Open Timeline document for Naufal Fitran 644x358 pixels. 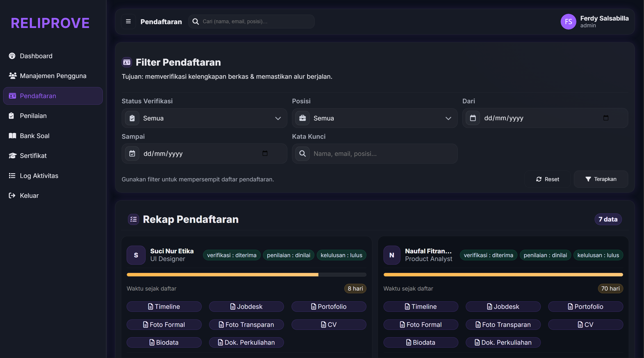click(421, 307)
